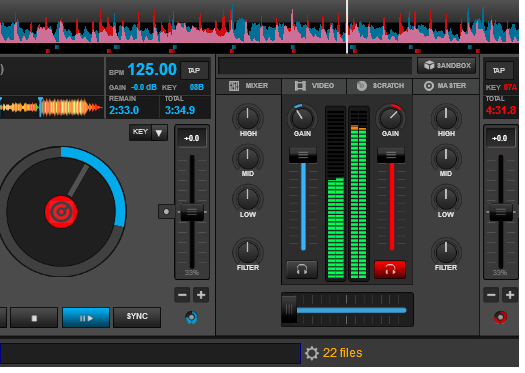525x373 pixels.
Task: Click the right deck FILTER knob
Action: [446, 252]
